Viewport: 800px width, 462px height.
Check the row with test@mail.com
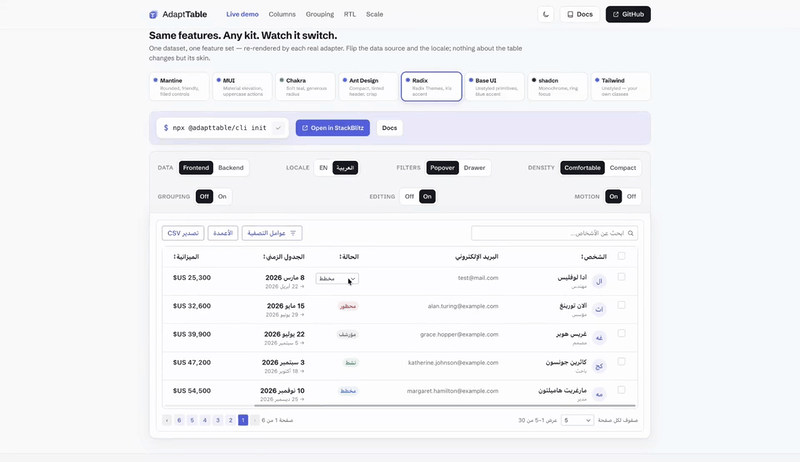pos(621,276)
